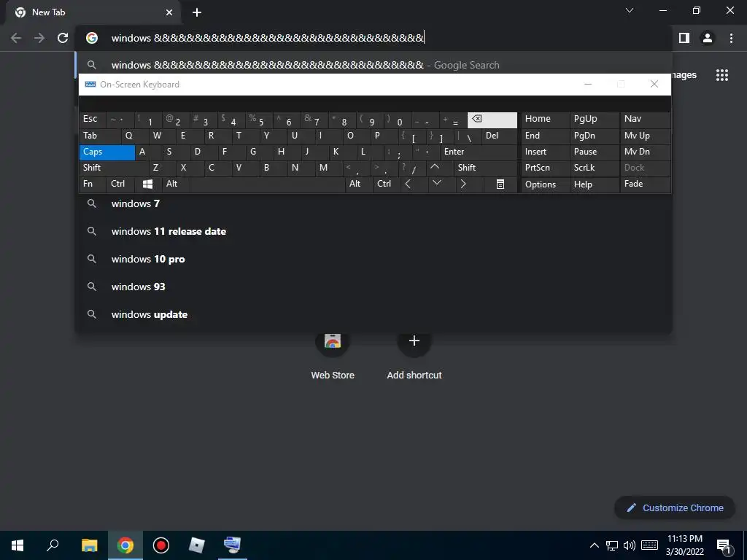This screenshot has width=747, height=560.
Task: Toggle the left Shift key
Action: pos(114,168)
